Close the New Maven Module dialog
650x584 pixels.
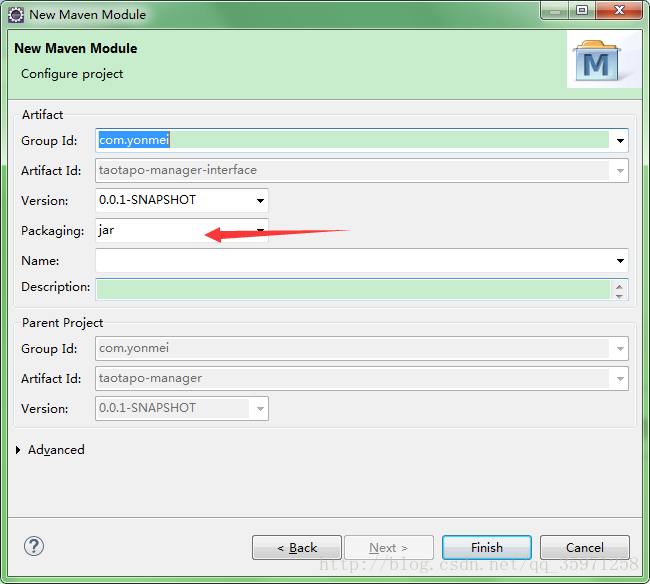point(619,11)
